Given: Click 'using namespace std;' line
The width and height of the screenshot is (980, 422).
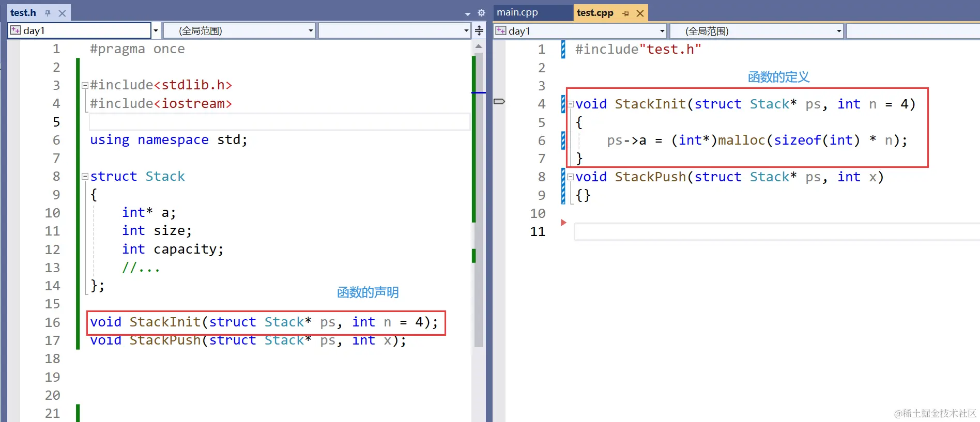Looking at the screenshot, I should (169, 140).
